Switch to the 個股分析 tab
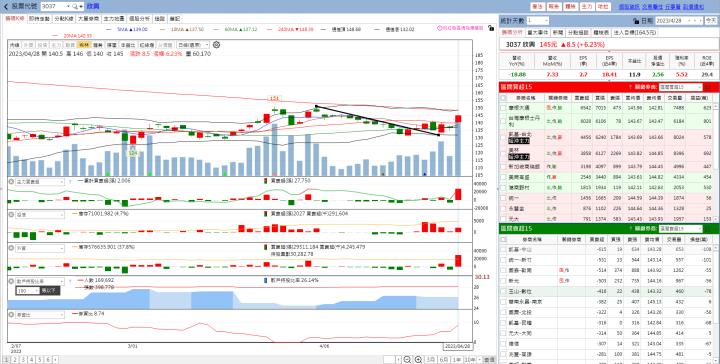Screen dimensions: 720x364 pos(140,19)
